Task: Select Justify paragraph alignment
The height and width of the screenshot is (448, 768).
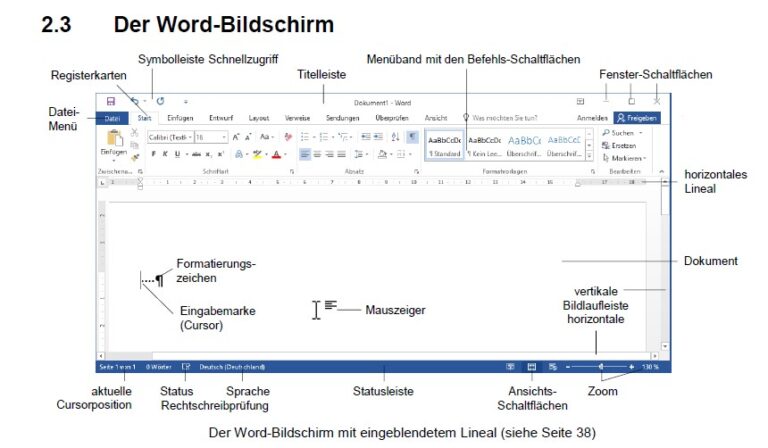Action: click(341, 154)
